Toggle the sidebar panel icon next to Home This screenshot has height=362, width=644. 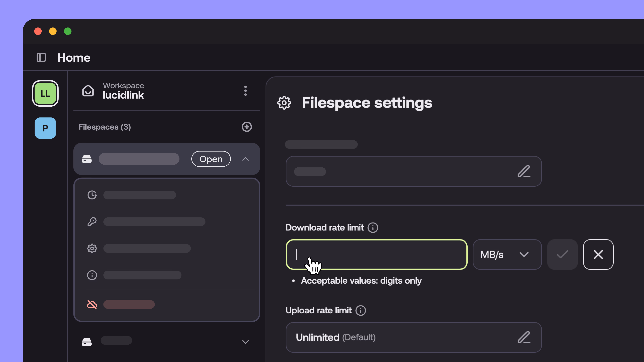click(x=41, y=57)
